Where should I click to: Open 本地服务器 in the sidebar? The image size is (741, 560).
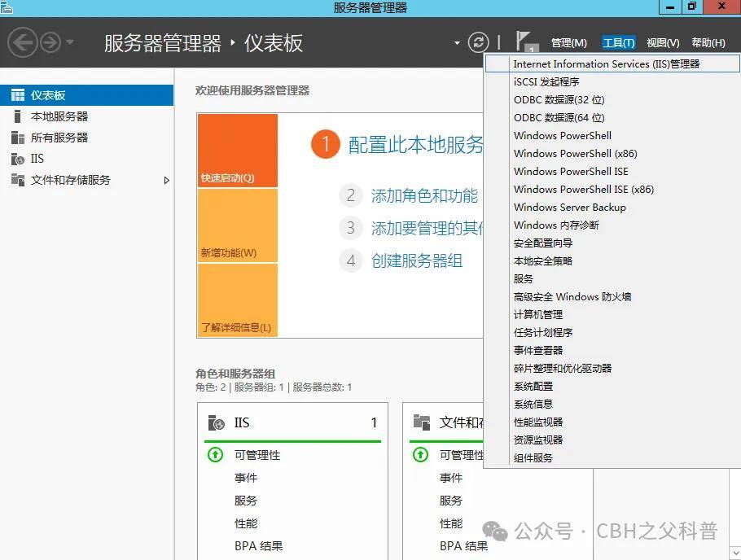point(59,116)
